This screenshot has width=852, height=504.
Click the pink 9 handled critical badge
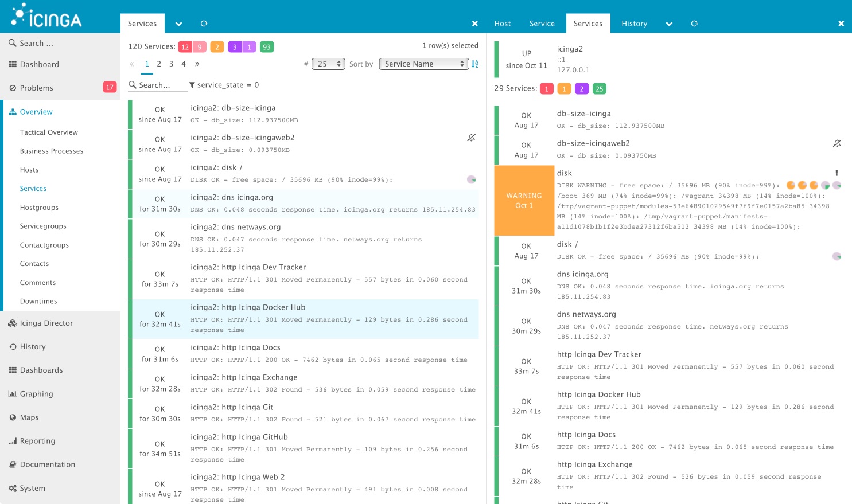tap(199, 47)
